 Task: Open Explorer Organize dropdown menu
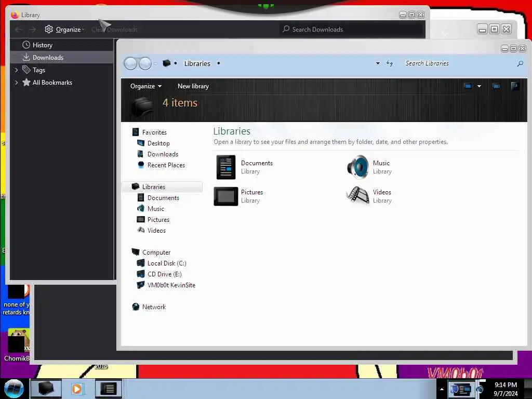(x=146, y=86)
